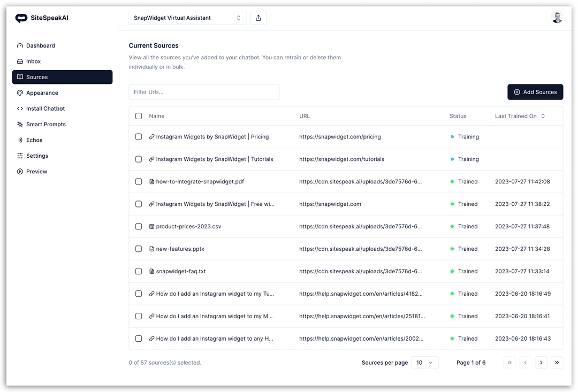Open the https://snapwidget.com URL
The image size is (578, 392).
coord(330,204)
